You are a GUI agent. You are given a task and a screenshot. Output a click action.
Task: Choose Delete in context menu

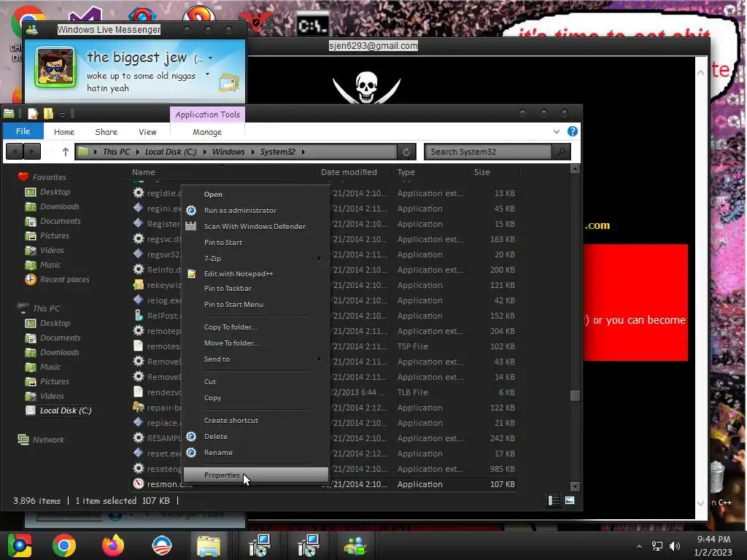click(x=215, y=436)
